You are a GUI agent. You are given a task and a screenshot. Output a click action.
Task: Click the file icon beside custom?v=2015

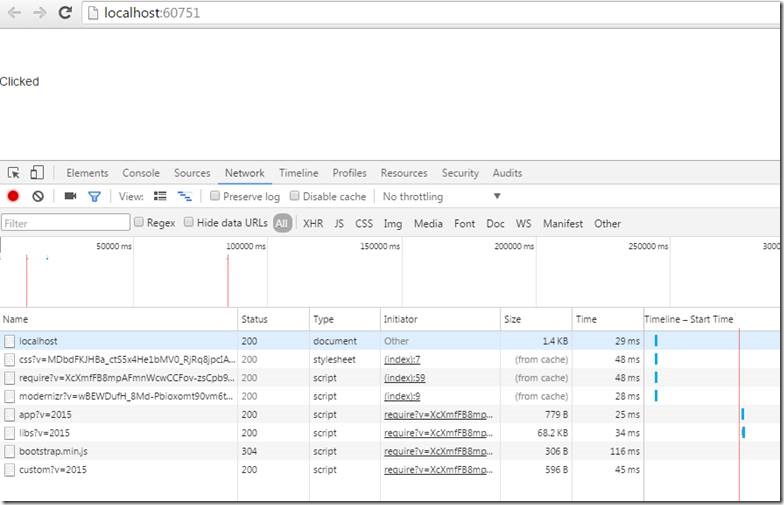click(x=10, y=470)
